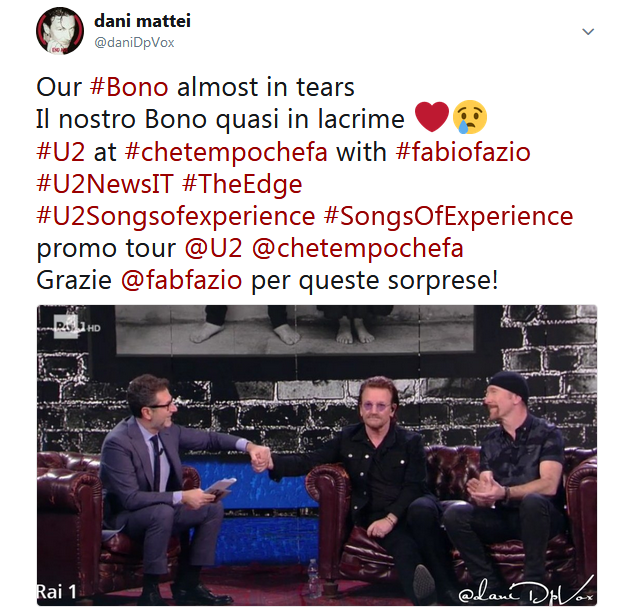Screen dimensions: 629x613
Task: Follow the #chetempochefa hashtag link
Action: click(226, 152)
